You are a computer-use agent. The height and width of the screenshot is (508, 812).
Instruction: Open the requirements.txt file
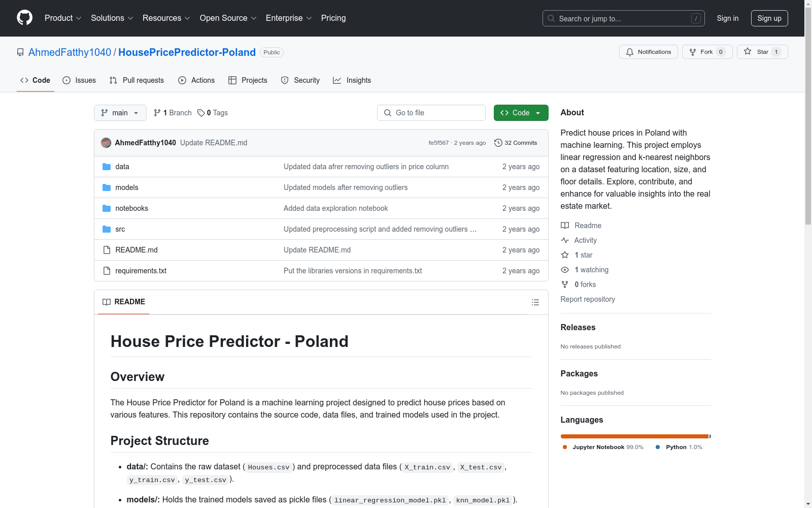[x=141, y=271]
